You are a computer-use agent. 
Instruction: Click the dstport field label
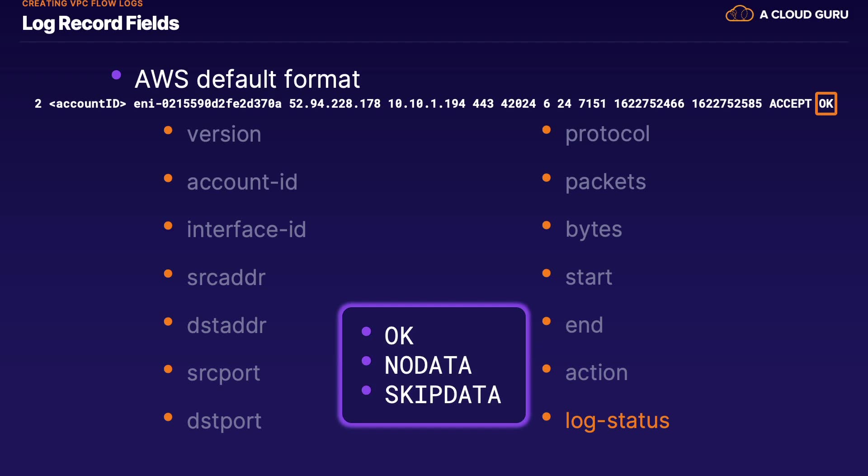pyautogui.click(x=224, y=421)
